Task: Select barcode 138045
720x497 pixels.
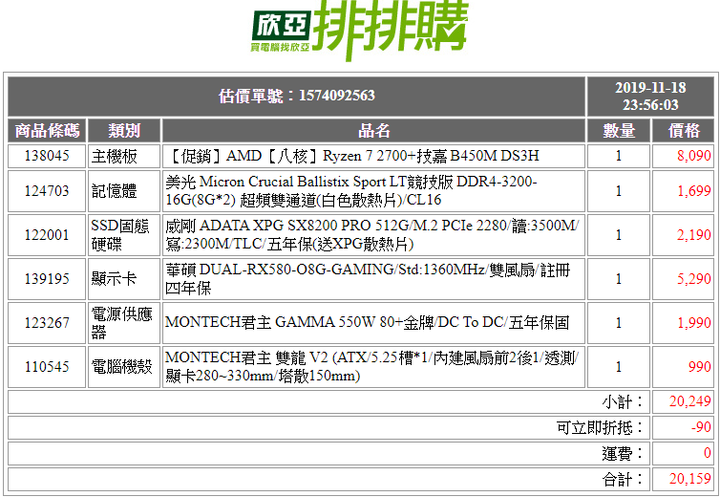Action: pyautogui.click(x=47, y=156)
